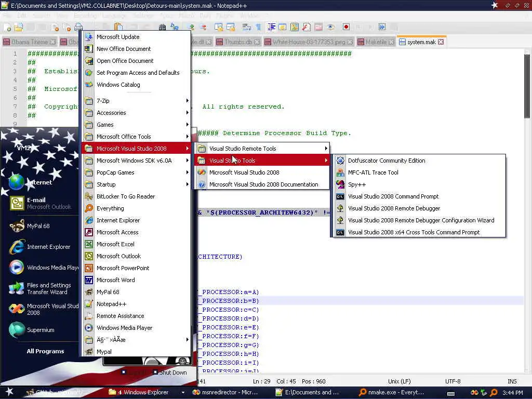Click the Shut Down button

[x=170, y=372]
